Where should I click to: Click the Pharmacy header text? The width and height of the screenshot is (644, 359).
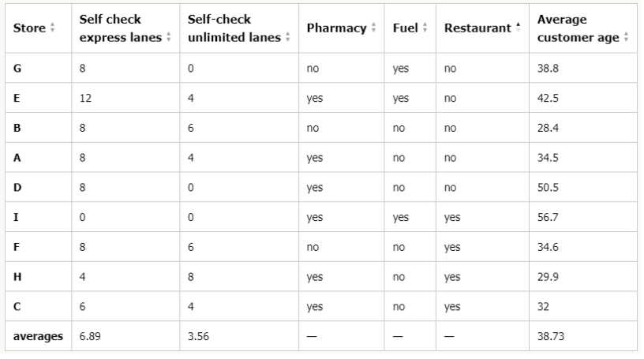tap(336, 28)
